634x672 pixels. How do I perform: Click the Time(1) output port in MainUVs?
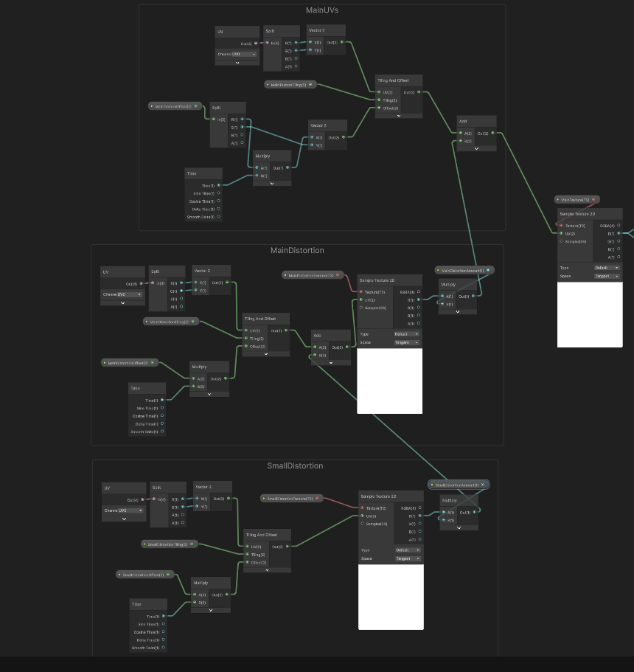219,185
